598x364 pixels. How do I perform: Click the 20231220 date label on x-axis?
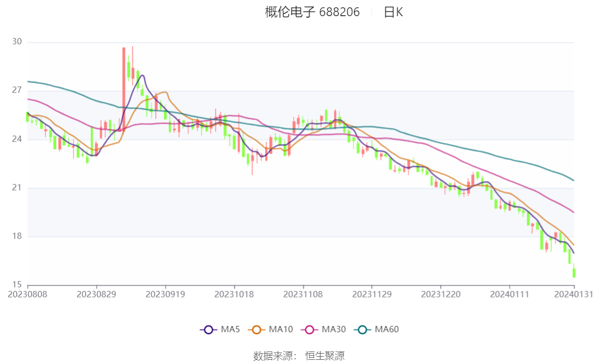pos(440,294)
